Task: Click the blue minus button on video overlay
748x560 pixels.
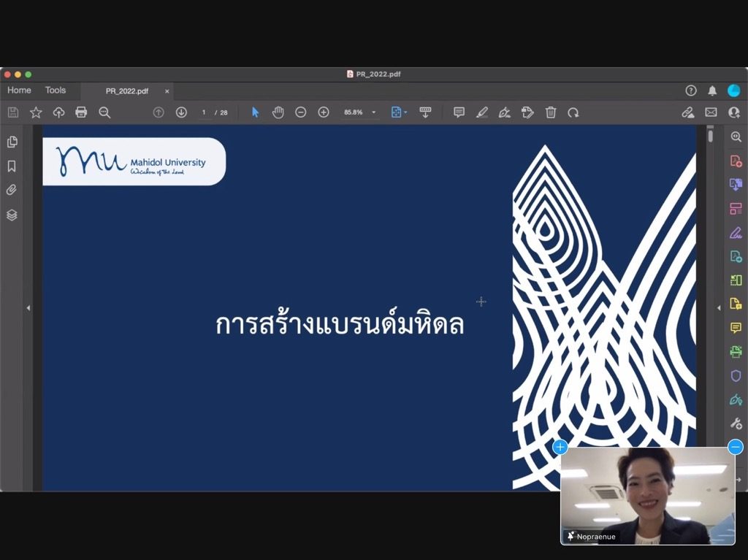Action: (x=736, y=447)
